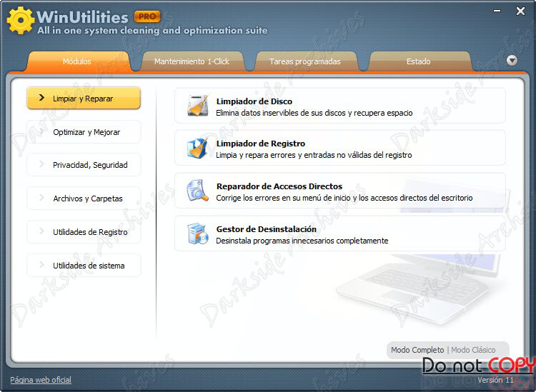Click the Reparador de Accesos Directos magnifier icon
This screenshot has width=536, height=392.
tap(197, 191)
